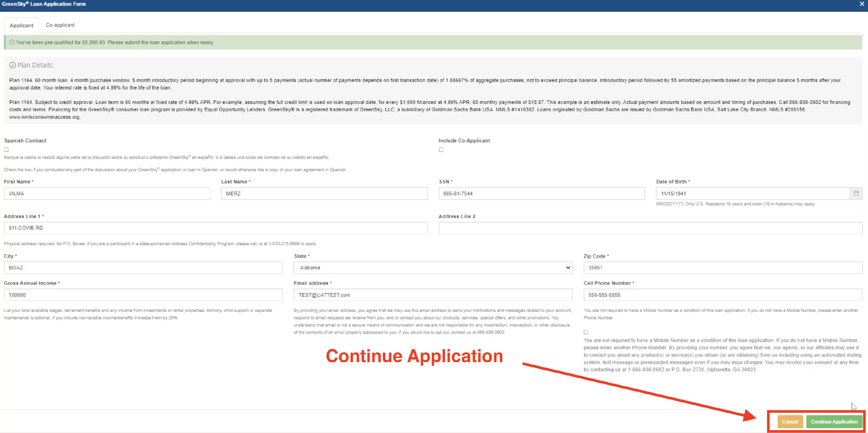Edit the Gross Annual Income field
This screenshot has width=868, height=433.
click(143, 295)
